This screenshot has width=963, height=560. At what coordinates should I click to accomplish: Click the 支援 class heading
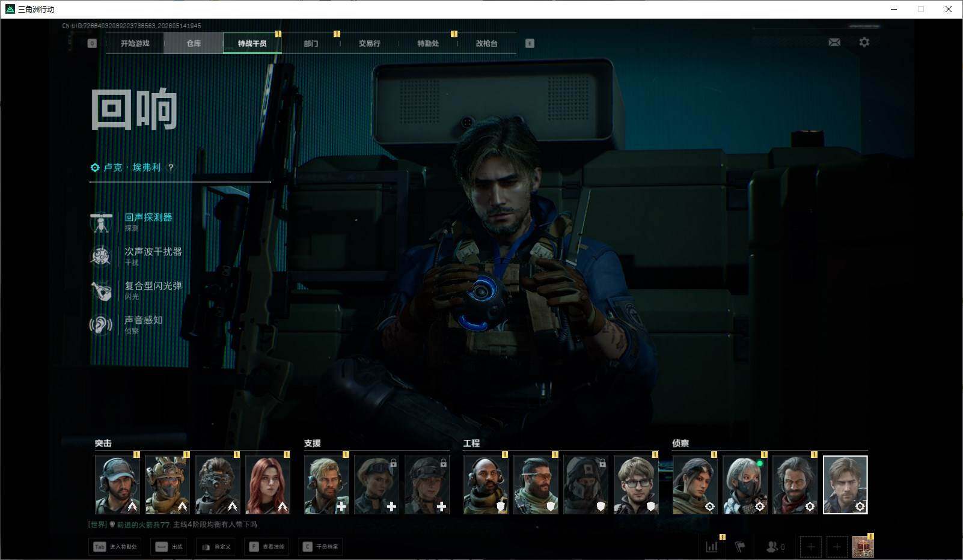point(313,443)
